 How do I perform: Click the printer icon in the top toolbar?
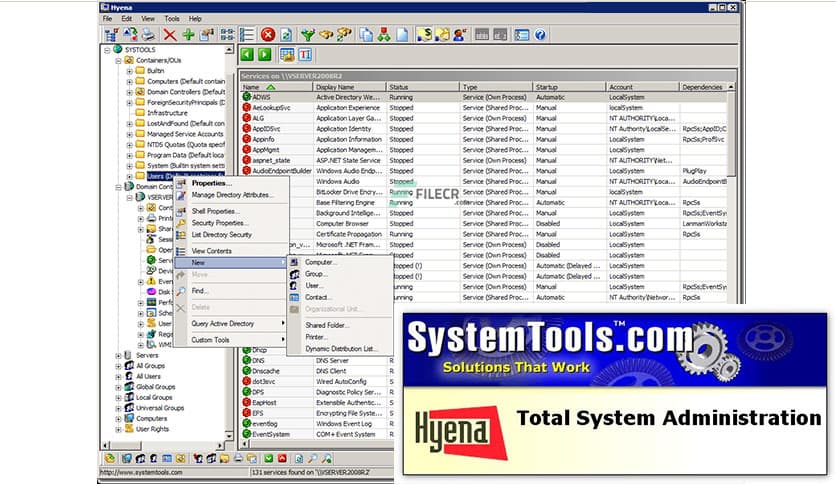click(148, 35)
